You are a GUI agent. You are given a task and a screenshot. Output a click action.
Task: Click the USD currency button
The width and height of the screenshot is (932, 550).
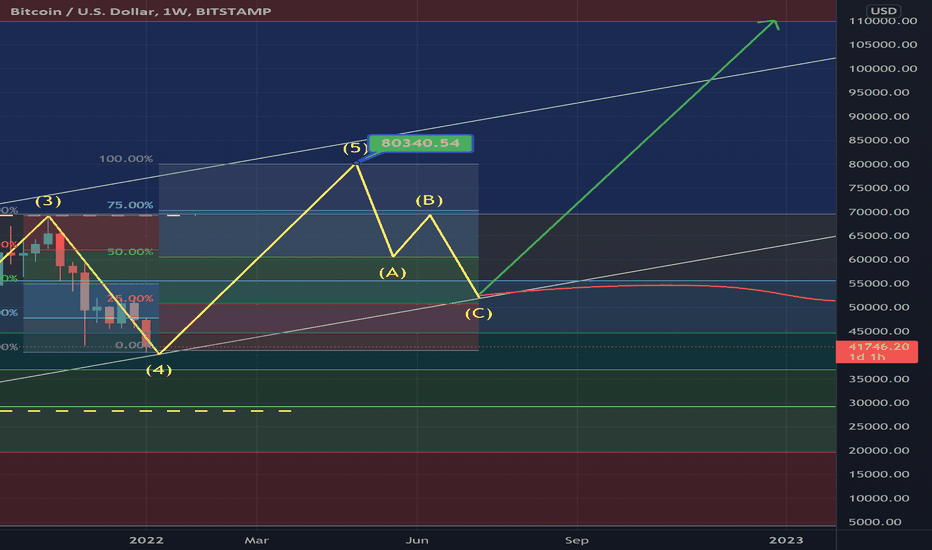coord(883,11)
